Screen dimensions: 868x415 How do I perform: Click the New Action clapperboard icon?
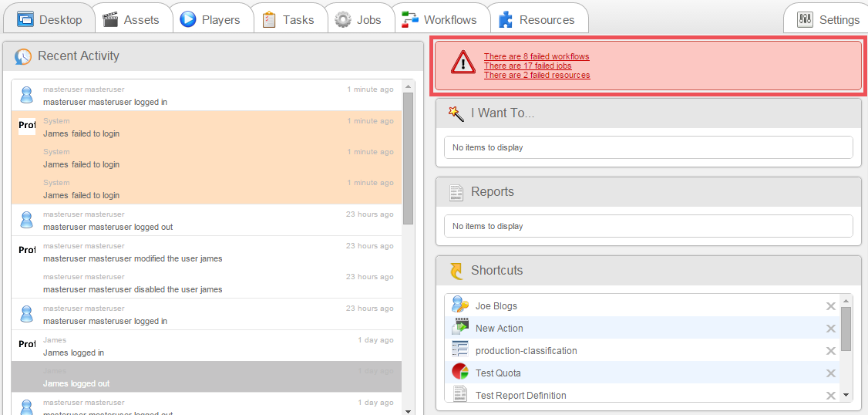coord(460,328)
